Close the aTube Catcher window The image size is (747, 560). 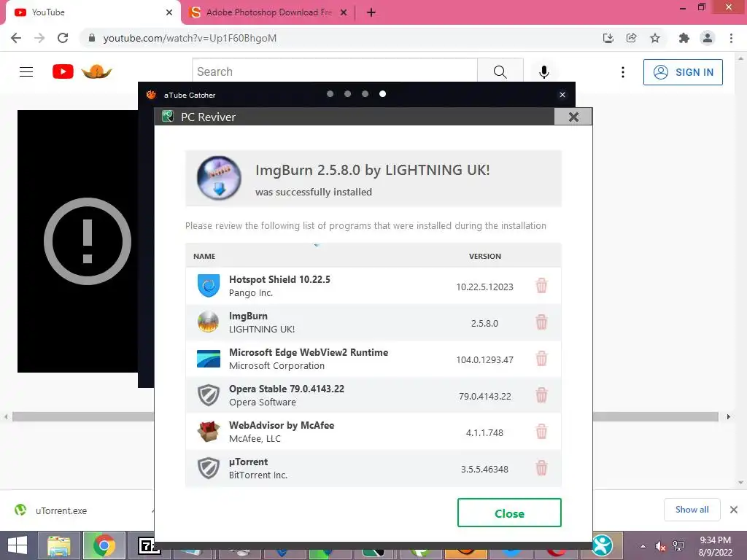[562, 95]
